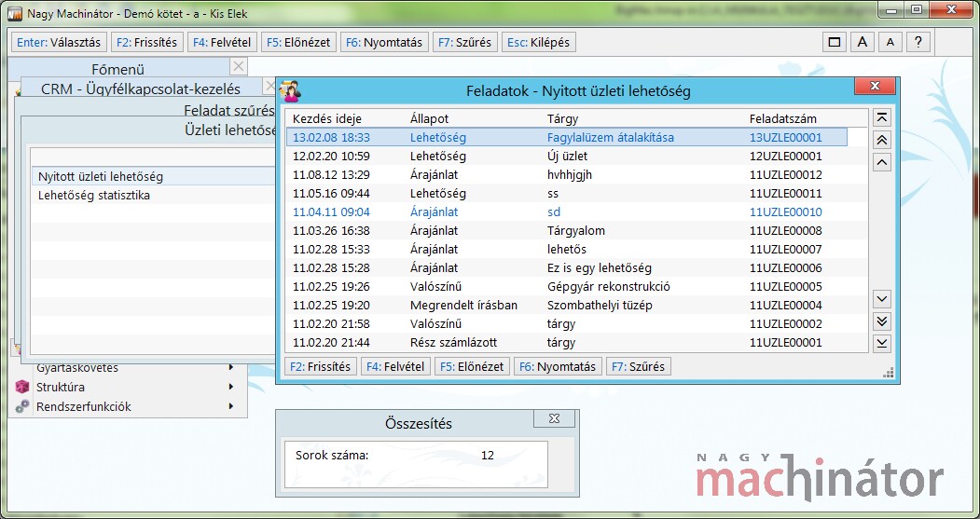The height and width of the screenshot is (519, 980).
Task: Expand the Struktúra submenu arrow
Action: click(x=231, y=387)
